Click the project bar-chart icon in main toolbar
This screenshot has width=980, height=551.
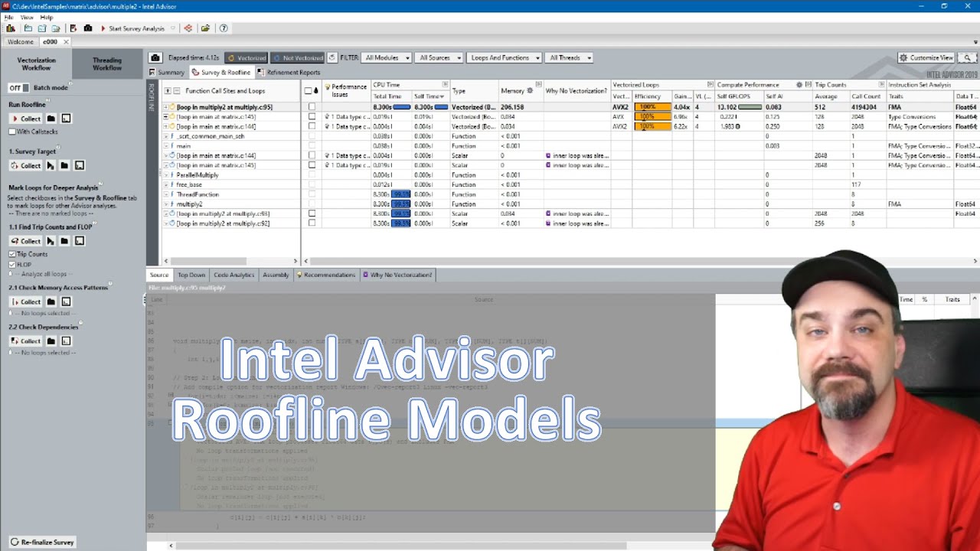(11, 28)
